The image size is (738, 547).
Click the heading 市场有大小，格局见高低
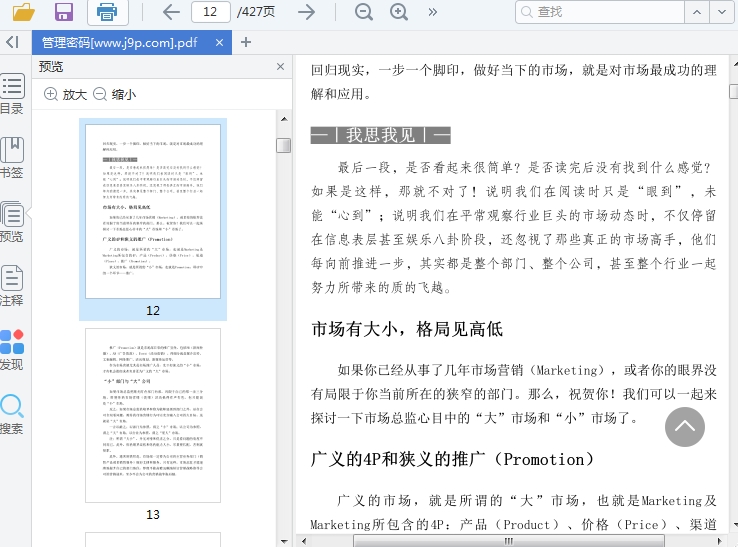[x=407, y=329]
